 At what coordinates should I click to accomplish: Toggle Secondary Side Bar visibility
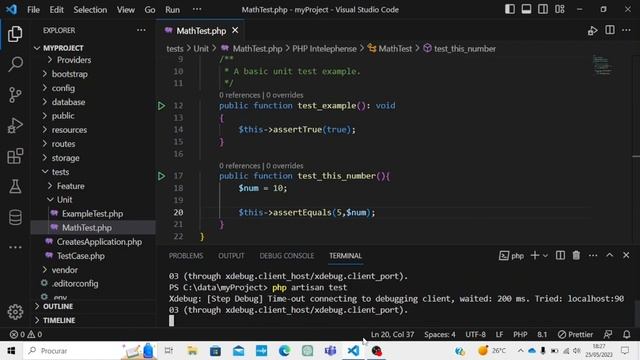tap(543, 9)
